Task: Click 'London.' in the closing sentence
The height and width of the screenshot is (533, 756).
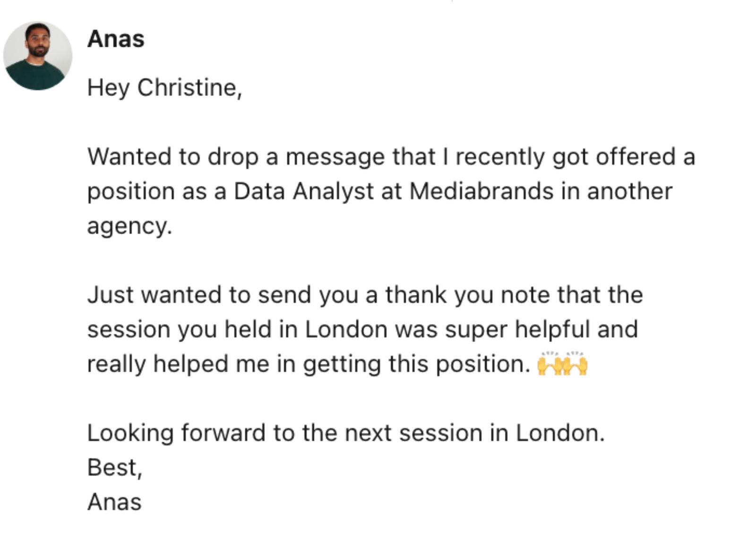Action: [x=560, y=433]
